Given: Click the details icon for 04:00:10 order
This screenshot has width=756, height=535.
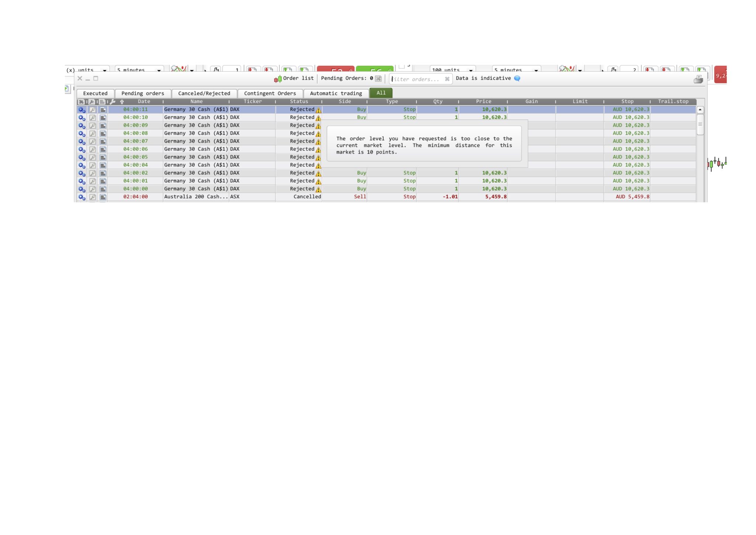Looking at the screenshot, I should [x=103, y=117].
